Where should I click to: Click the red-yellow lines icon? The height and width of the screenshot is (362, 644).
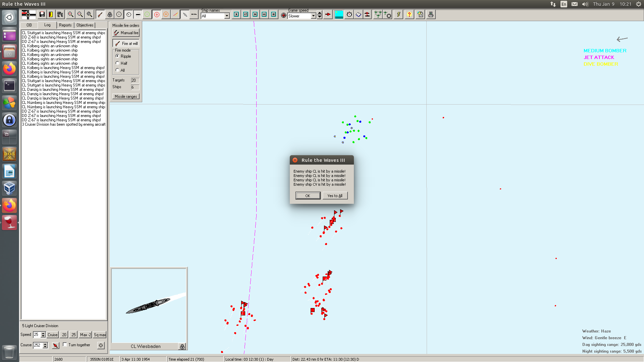(175, 14)
